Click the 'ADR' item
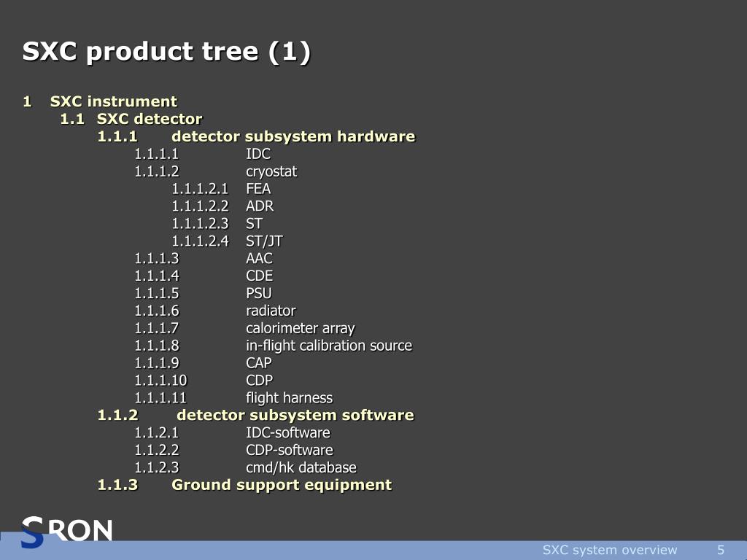 click(260, 206)
